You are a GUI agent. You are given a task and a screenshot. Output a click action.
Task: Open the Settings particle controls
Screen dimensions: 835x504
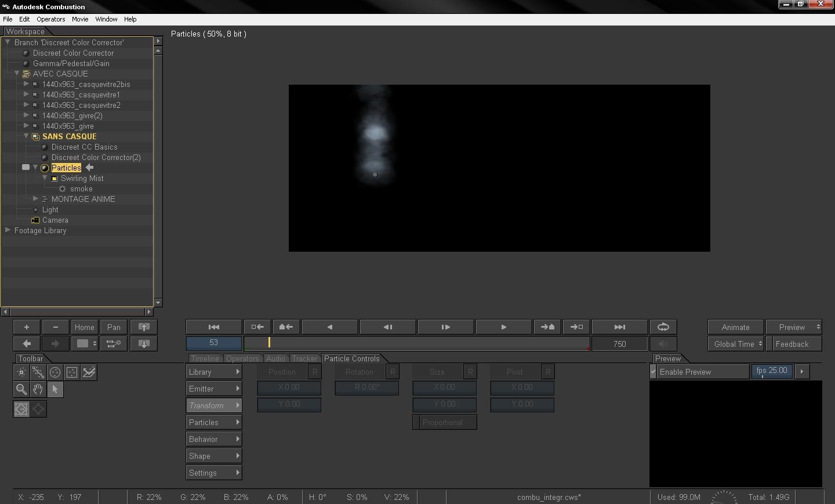[x=214, y=473]
